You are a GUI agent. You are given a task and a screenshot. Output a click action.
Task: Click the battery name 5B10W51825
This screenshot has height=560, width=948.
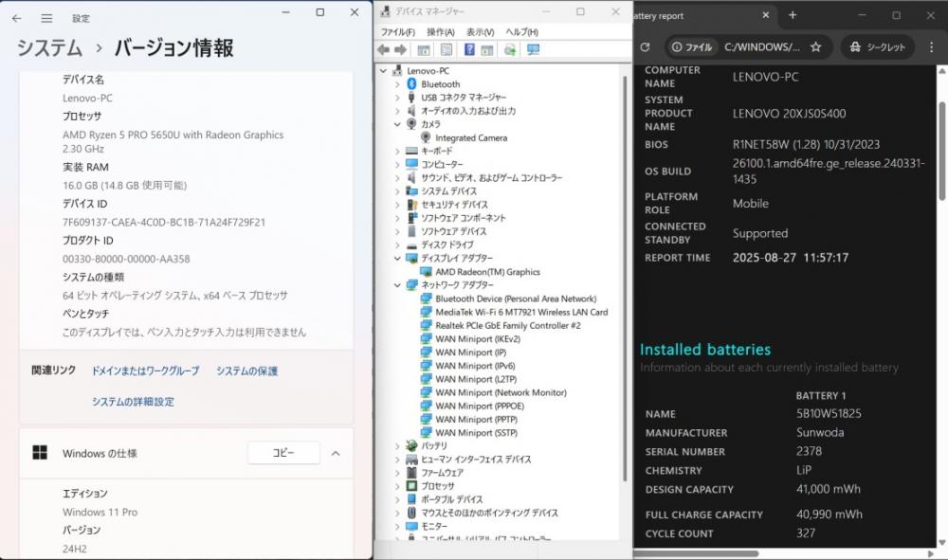pyautogui.click(x=829, y=414)
